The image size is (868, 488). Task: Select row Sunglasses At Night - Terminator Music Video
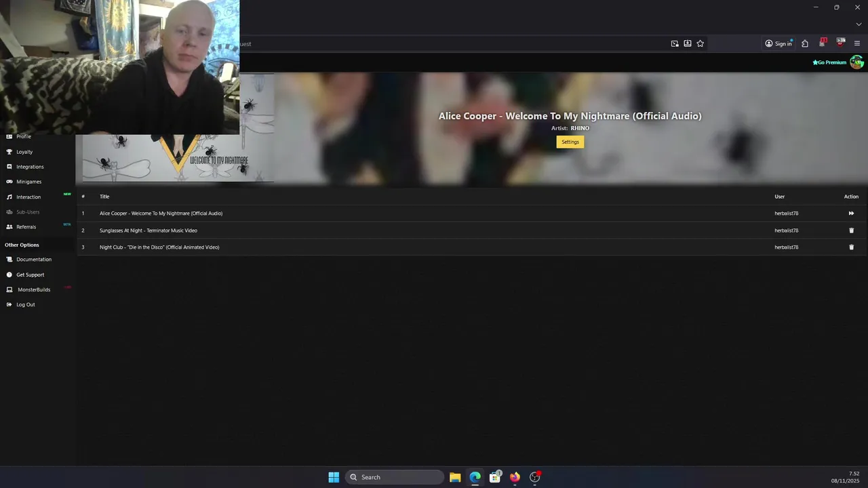pos(471,230)
